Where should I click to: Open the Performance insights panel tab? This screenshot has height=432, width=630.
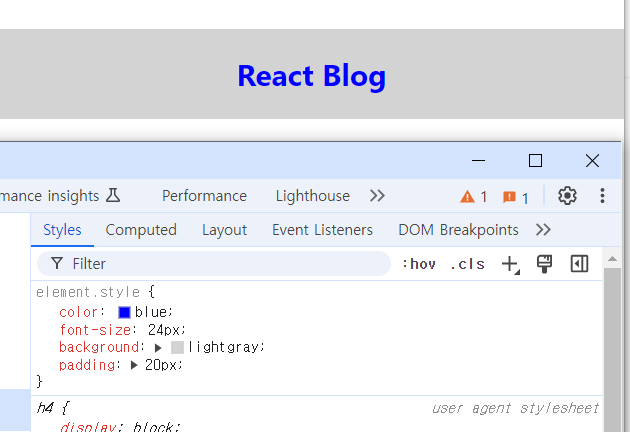point(60,196)
